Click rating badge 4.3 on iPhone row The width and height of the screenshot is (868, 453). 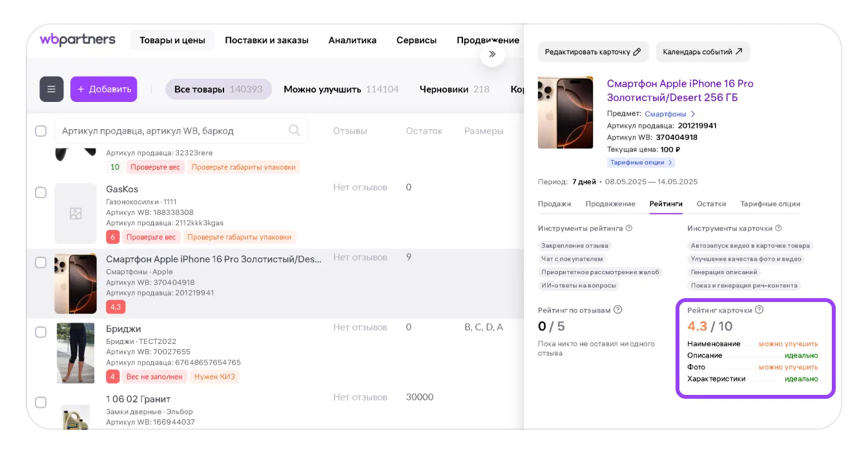(x=116, y=307)
